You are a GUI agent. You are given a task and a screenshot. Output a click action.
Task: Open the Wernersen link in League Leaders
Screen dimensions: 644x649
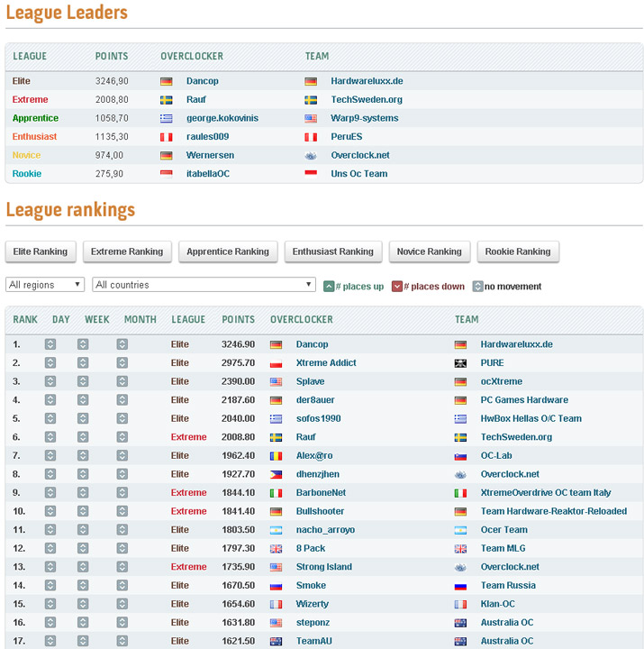[x=210, y=155]
